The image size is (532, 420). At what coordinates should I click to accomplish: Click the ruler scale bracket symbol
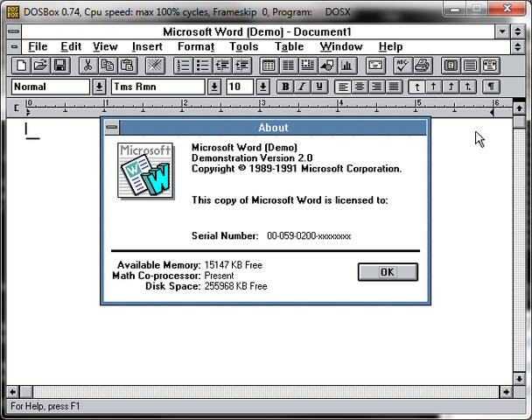16,108
